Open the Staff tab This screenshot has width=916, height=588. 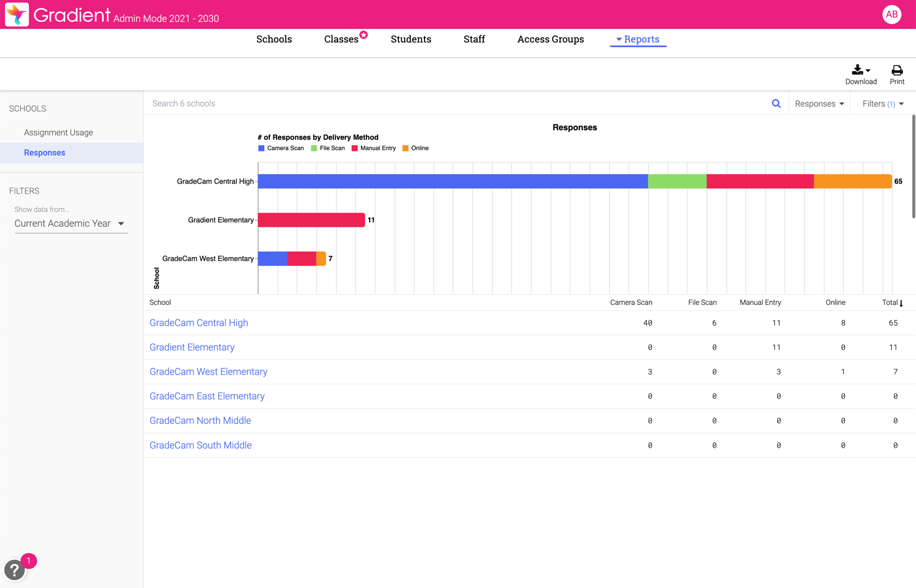[474, 39]
